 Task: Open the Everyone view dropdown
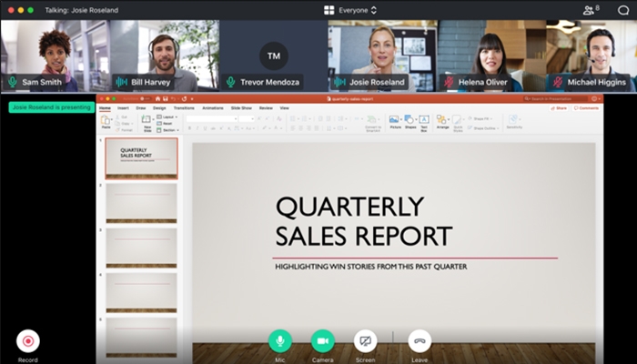point(350,10)
